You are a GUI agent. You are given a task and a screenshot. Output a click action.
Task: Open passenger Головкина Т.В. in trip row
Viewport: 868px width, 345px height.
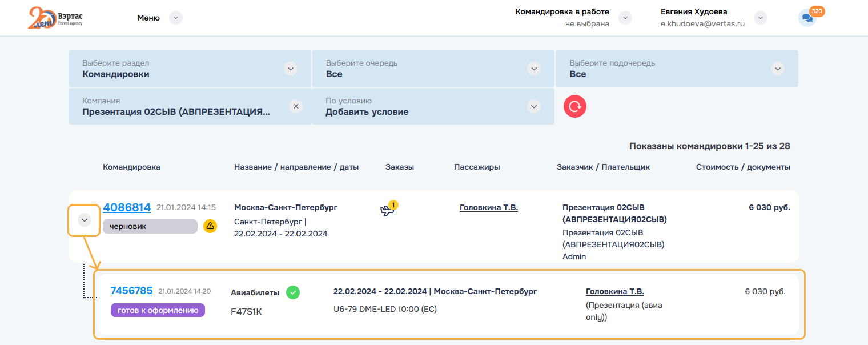pyautogui.click(x=489, y=207)
